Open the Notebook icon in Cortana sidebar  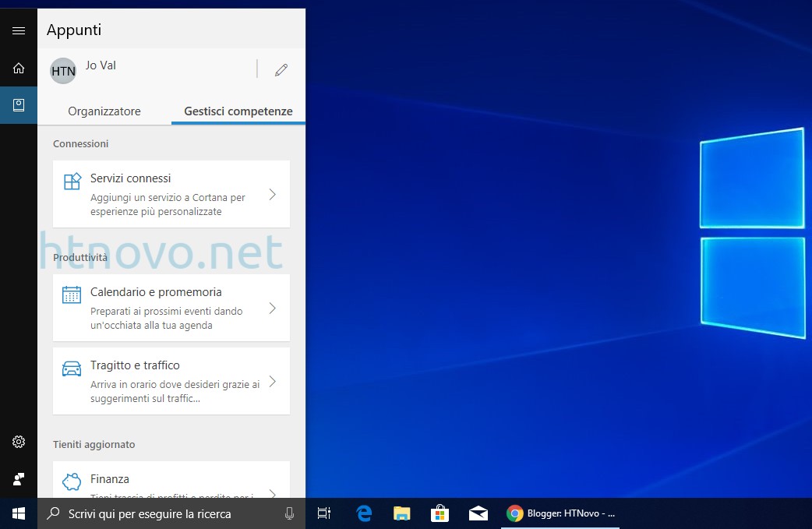pos(18,104)
